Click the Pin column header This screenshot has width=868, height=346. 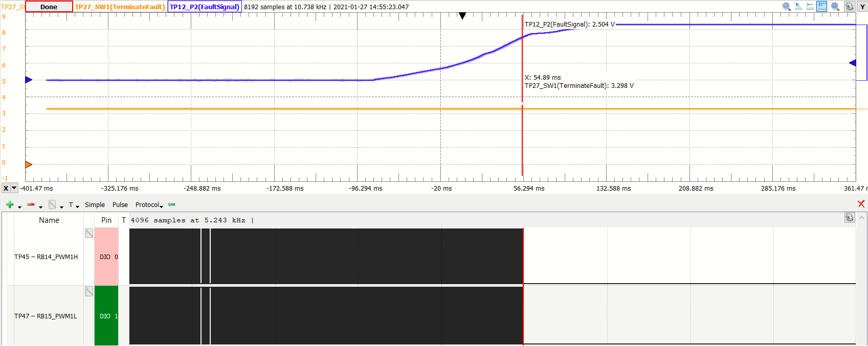click(106, 220)
